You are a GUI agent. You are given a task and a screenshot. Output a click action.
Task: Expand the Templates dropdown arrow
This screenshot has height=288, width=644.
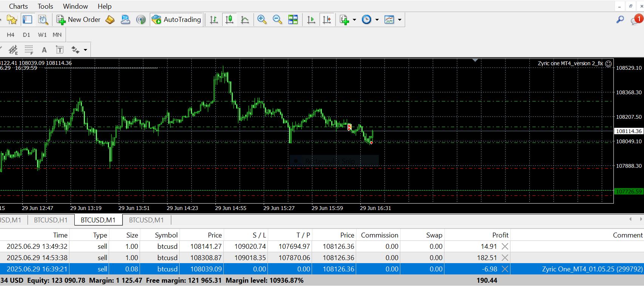(x=400, y=20)
